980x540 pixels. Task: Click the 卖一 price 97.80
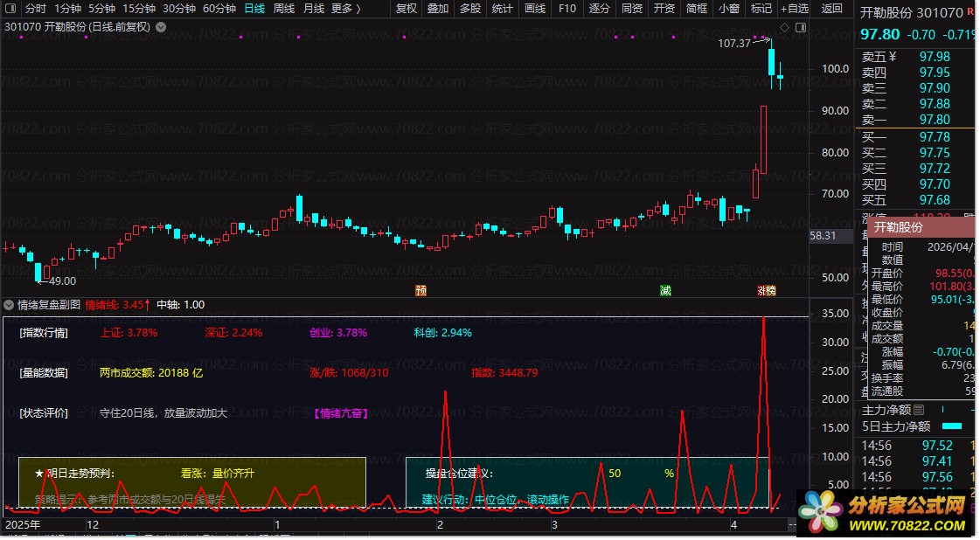click(x=935, y=120)
